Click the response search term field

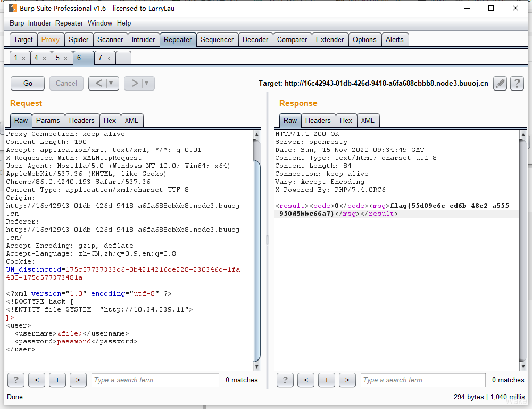(x=423, y=380)
